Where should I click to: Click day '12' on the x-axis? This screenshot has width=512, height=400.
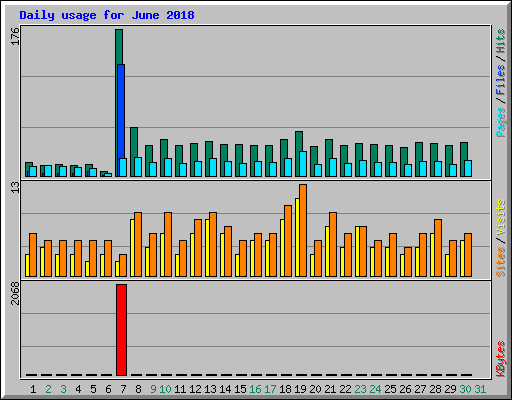tap(195, 389)
